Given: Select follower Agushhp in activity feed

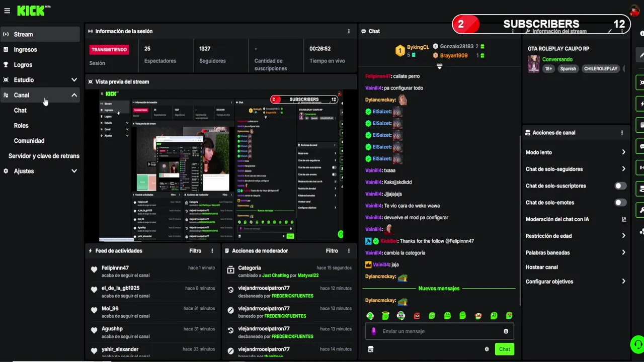Looking at the screenshot, I should [x=112, y=329].
